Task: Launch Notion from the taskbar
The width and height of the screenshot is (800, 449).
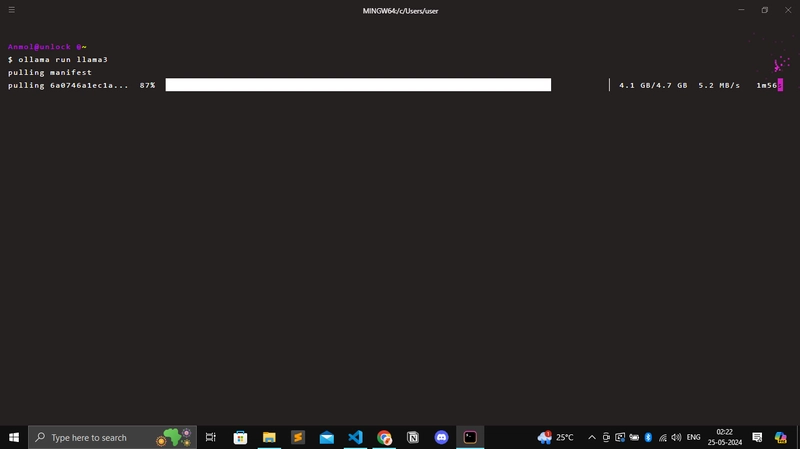Action: 413,437
